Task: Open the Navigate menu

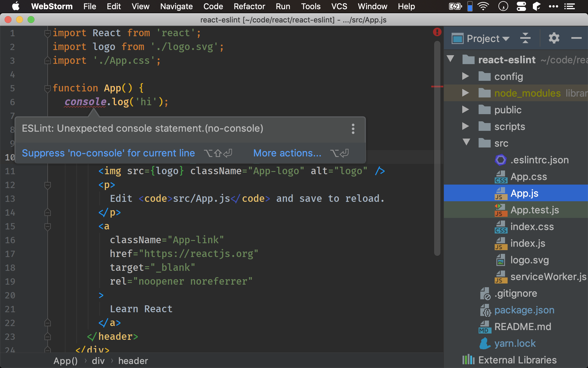Action: (x=176, y=6)
